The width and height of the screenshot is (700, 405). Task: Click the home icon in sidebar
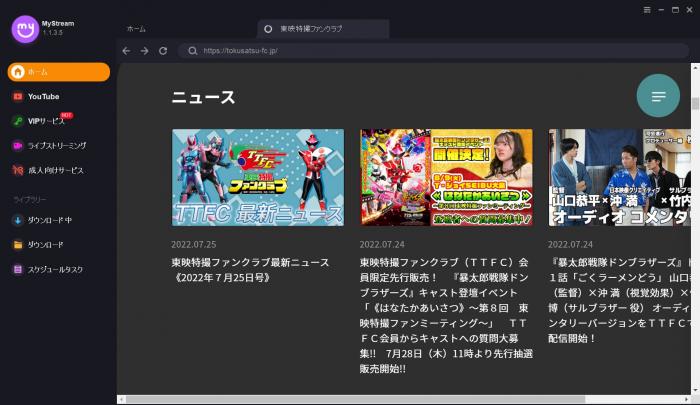click(18, 72)
